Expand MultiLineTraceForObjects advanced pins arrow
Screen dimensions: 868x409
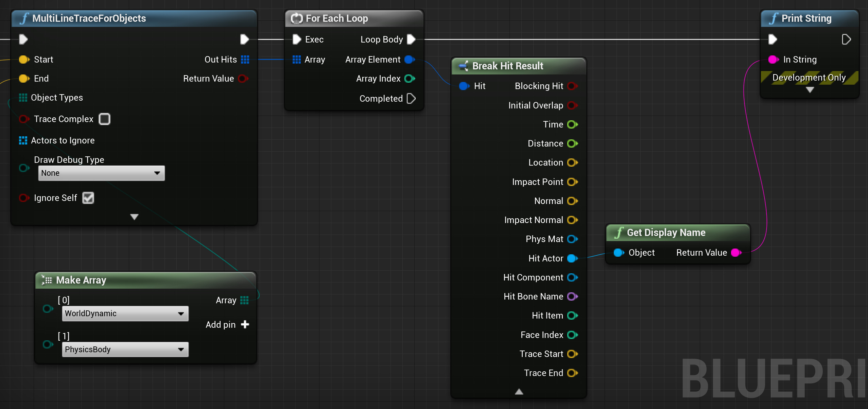click(x=134, y=217)
